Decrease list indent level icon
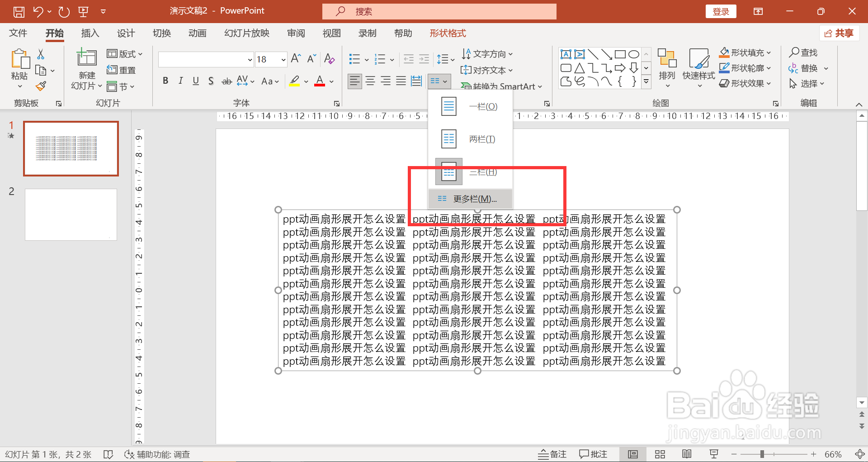The height and width of the screenshot is (462, 868). (409, 59)
